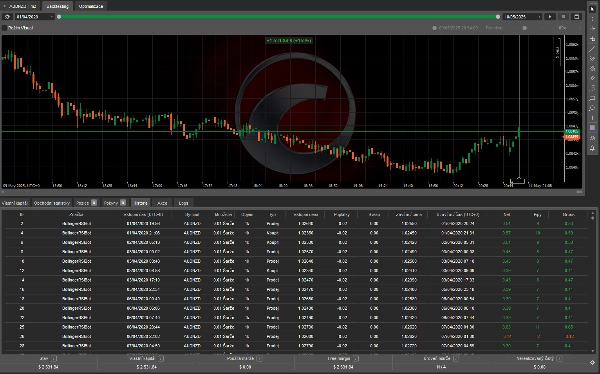
Task: Start the backtest with the play button
Action: tap(550, 17)
